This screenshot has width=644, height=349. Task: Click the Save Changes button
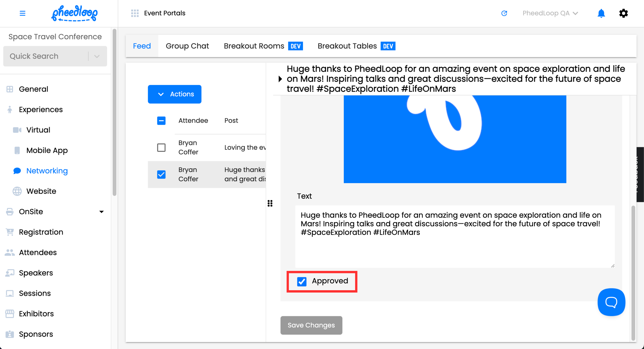[x=311, y=325]
